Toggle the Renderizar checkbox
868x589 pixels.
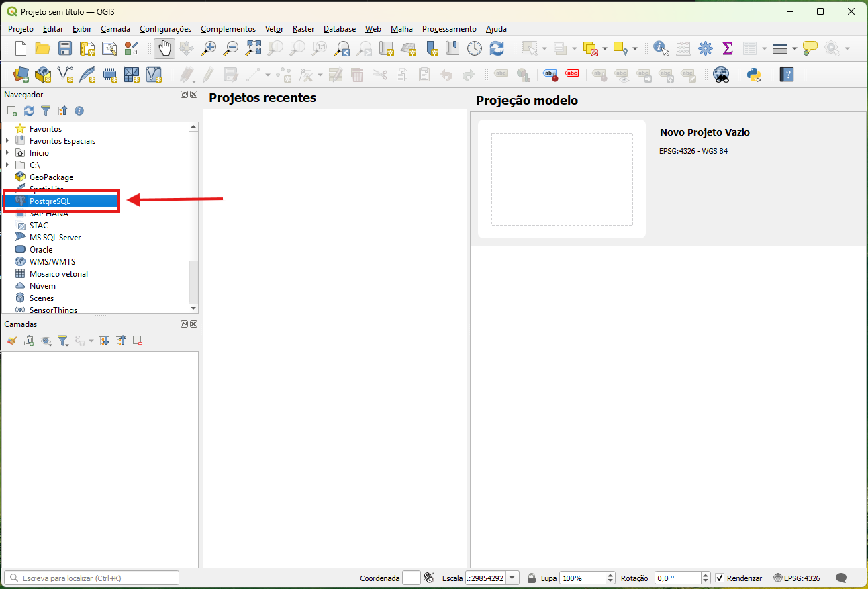tap(720, 578)
